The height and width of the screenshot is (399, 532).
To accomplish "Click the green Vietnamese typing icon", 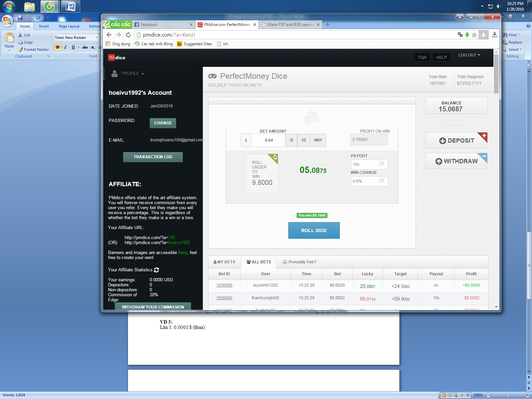I will 467,35.
